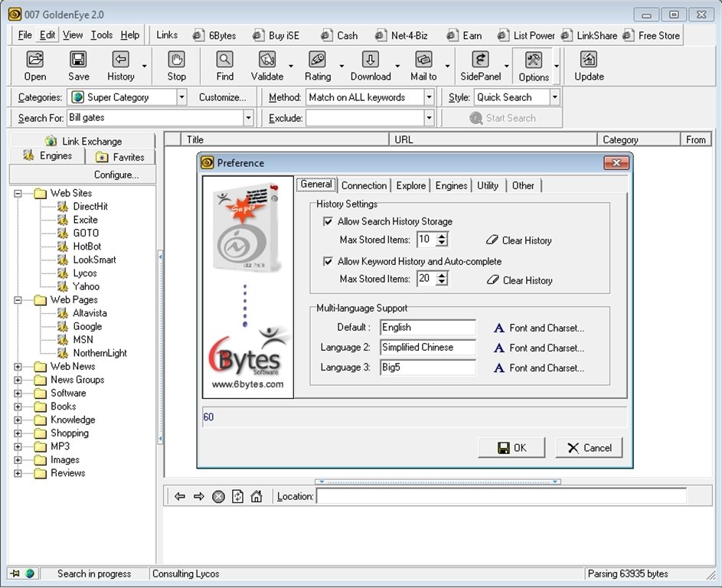
Task: Click Font and Charset for Default language
Action: tap(539, 328)
